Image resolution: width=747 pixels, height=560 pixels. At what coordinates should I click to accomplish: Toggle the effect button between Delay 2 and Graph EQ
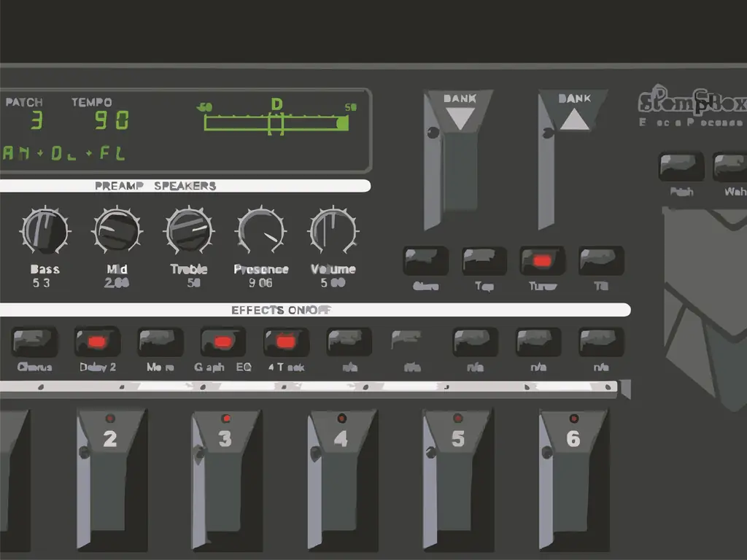pyautogui.click(x=160, y=341)
